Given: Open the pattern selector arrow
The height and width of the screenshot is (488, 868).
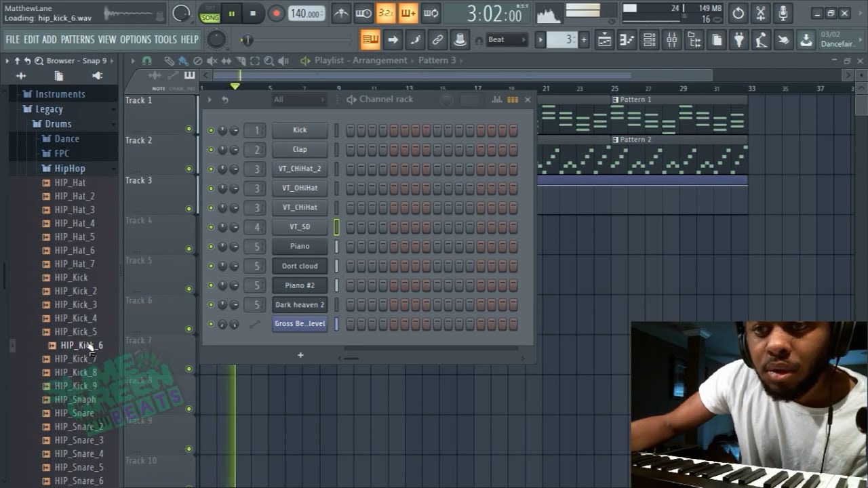Looking at the screenshot, I should click(540, 40).
